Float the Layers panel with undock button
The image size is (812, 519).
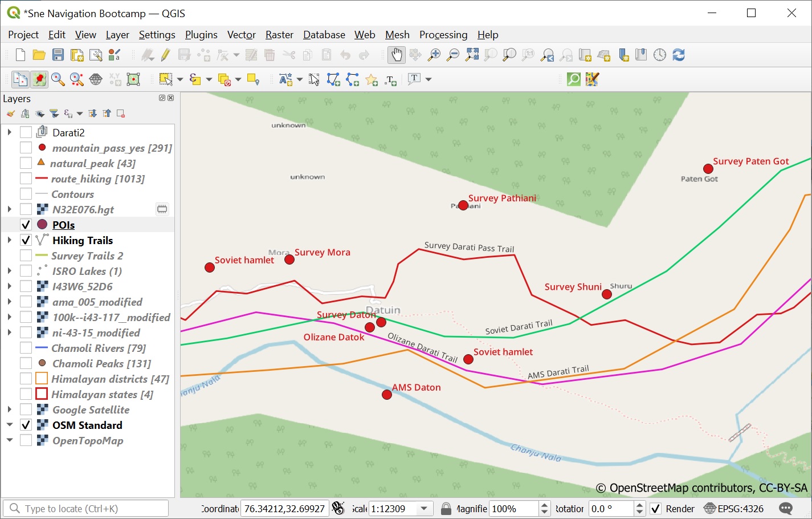162,98
